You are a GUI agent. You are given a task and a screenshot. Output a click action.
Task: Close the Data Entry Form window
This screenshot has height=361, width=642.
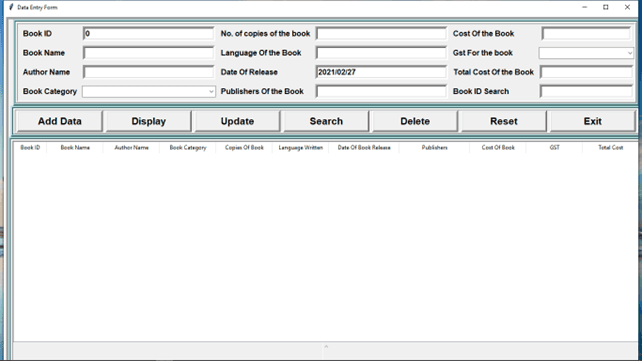[x=627, y=7]
